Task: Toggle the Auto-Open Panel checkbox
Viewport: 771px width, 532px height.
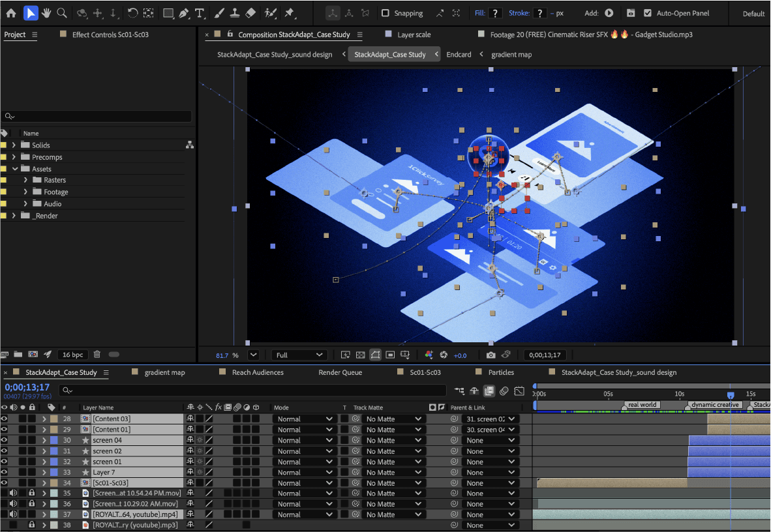Action: (647, 13)
